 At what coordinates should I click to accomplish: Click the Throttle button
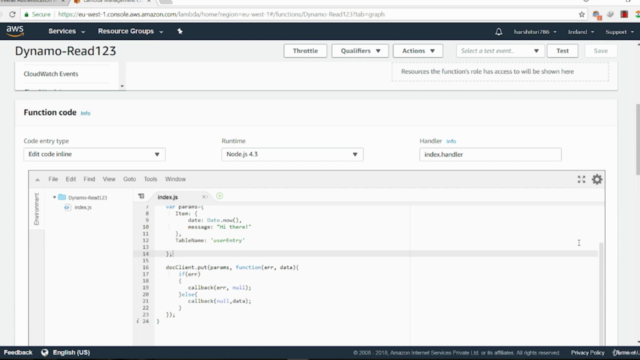tap(305, 51)
